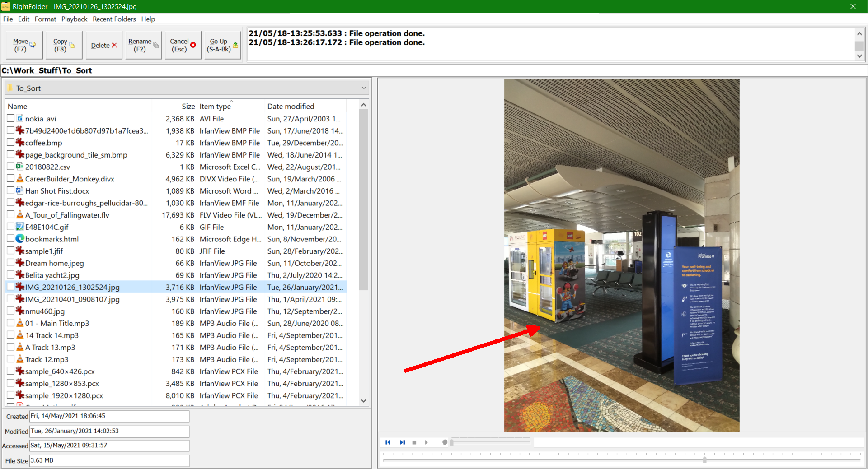
Task: Click the Go Up button
Action: 222,45
